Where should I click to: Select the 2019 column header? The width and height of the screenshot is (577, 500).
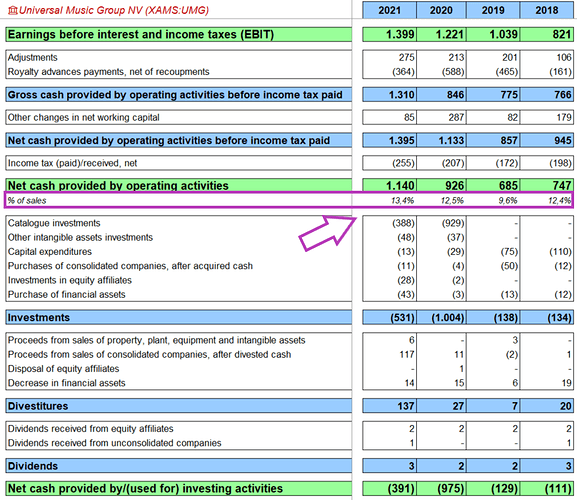tap(493, 10)
